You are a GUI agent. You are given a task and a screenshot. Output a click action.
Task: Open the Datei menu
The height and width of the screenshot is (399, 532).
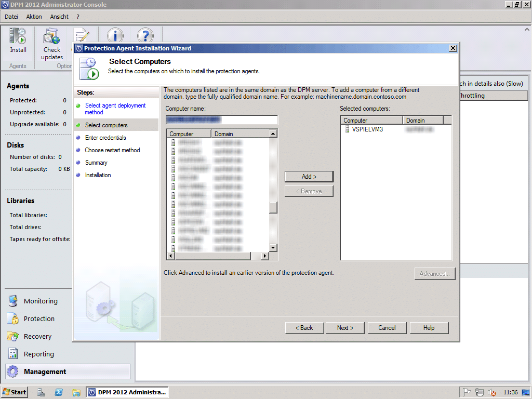pyautogui.click(x=11, y=17)
